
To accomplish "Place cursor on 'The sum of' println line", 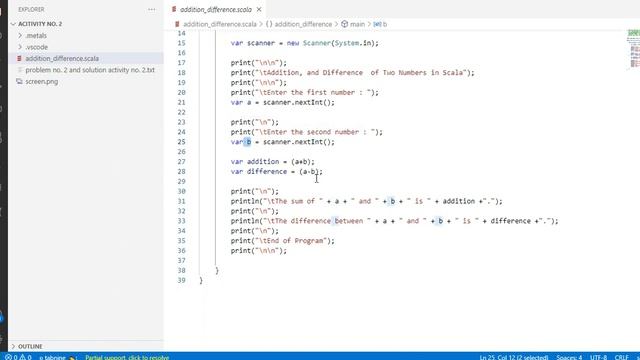I will [x=367, y=201].
